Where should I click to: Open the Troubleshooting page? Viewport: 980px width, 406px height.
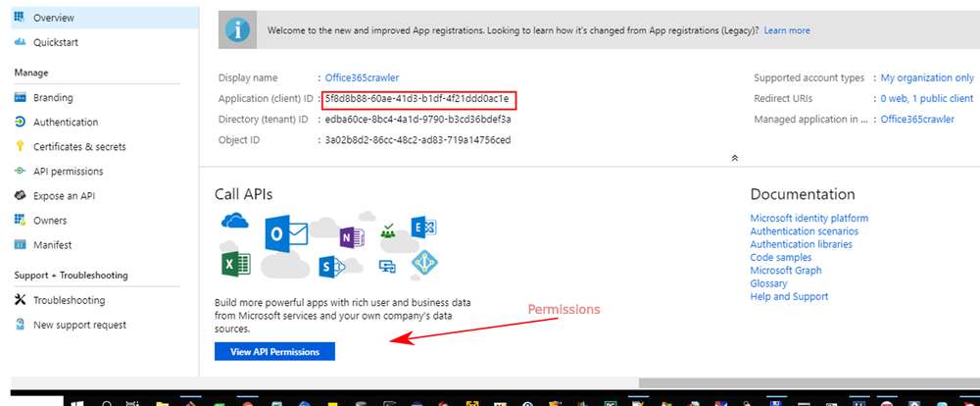pos(70,300)
